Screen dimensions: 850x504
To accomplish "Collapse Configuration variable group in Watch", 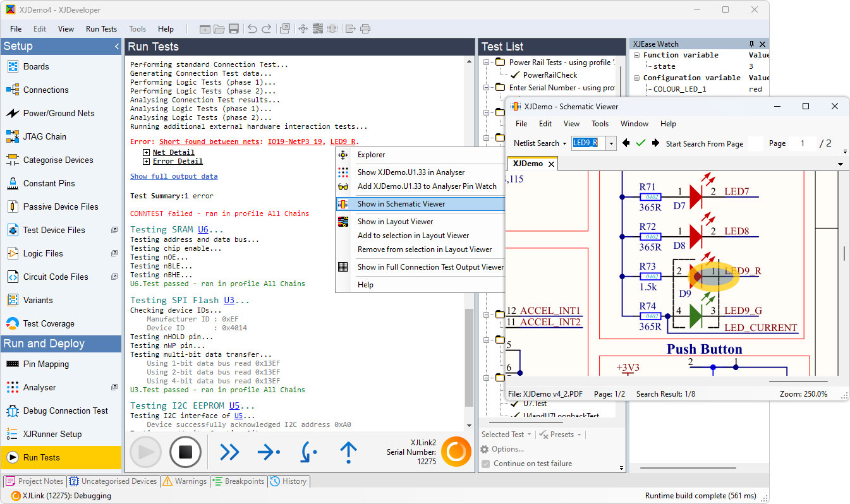I will (637, 78).
